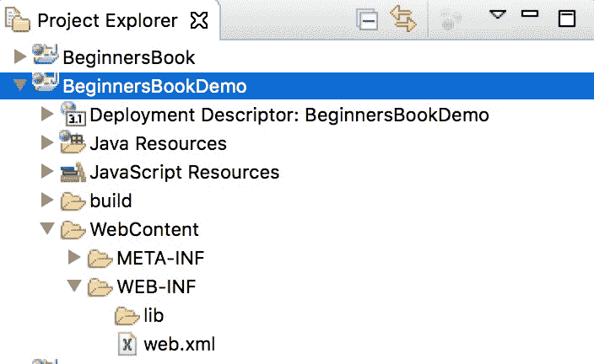The width and height of the screenshot is (594, 364).
Task: Select the build folder item
Action: [111, 201]
